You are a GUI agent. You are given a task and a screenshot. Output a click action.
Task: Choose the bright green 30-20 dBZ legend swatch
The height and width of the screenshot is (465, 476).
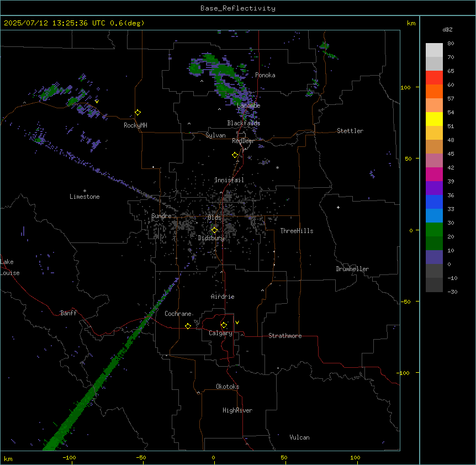pos(434,230)
